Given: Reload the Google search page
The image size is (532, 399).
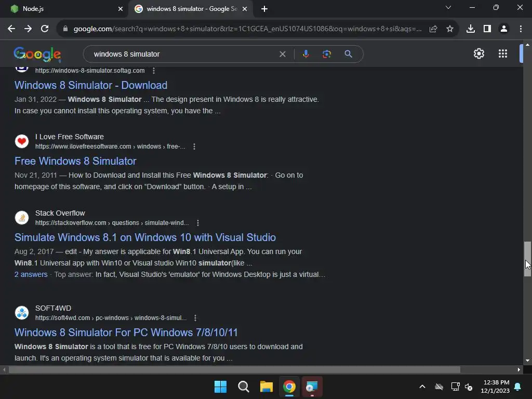Looking at the screenshot, I should click(x=45, y=29).
